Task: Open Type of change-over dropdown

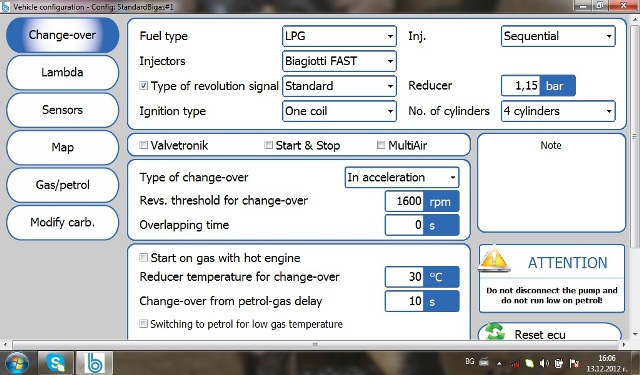Action: 402,178
